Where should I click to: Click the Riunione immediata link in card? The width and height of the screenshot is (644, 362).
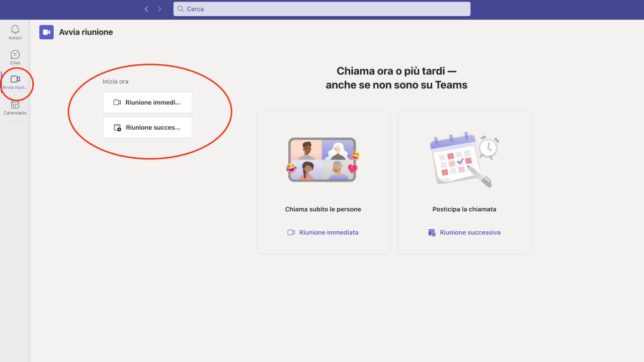329,232
